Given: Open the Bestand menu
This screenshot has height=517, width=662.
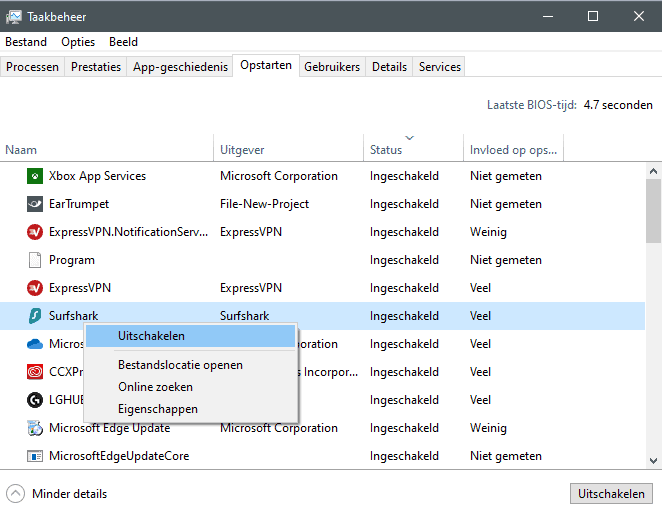Looking at the screenshot, I should tap(26, 42).
